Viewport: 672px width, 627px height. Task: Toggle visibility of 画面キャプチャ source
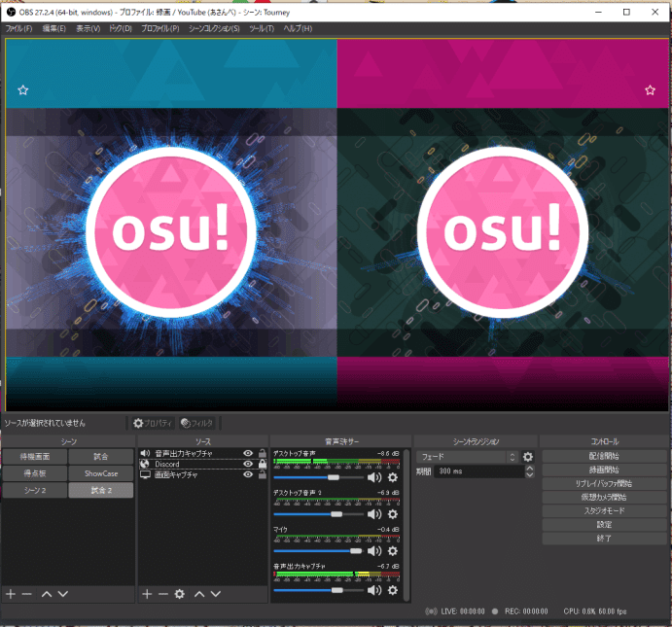[248, 474]
